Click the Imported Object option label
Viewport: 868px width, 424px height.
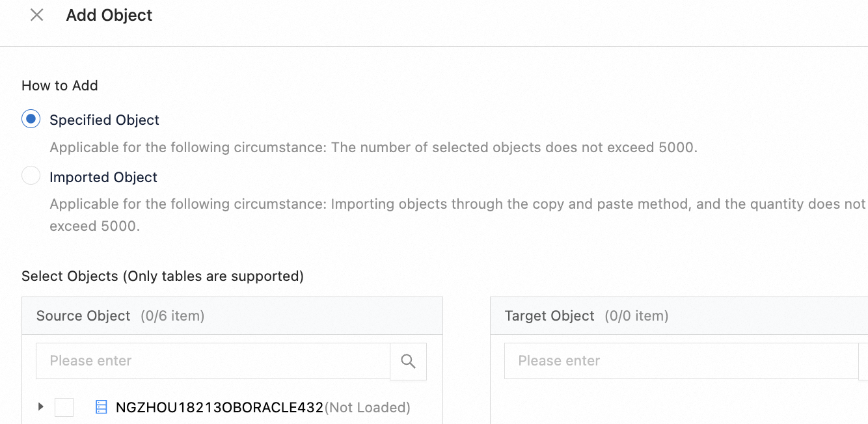103,177
